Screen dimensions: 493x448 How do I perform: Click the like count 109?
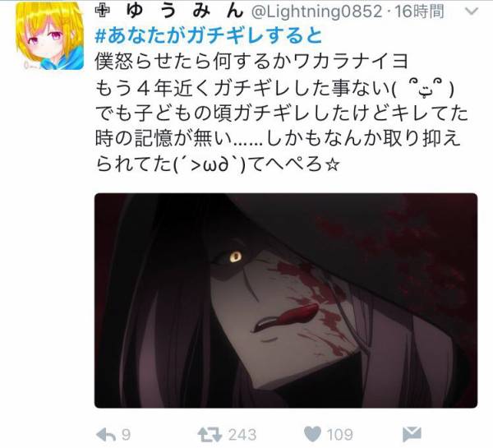pos(339,435)
